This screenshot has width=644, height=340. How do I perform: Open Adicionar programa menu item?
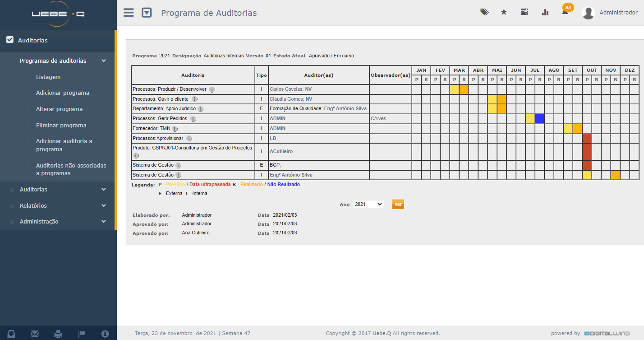63,93
